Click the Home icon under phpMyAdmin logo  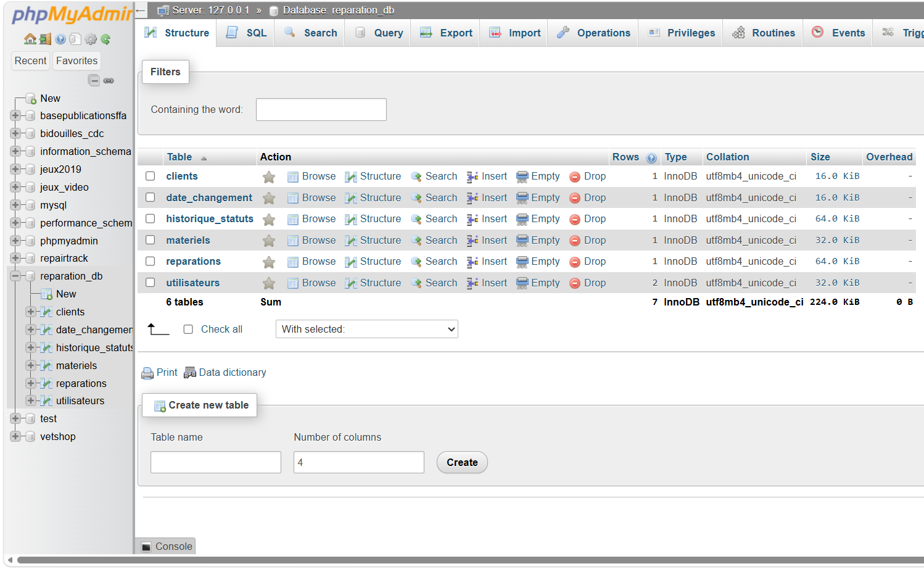30,39
